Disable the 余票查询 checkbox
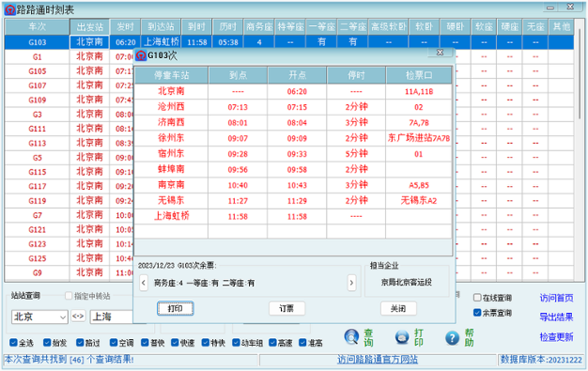Viewport: 588px width, 371px height. point(477,313)
